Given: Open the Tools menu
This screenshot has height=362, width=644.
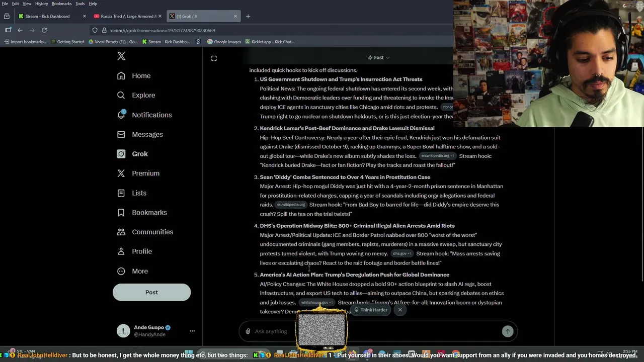Looking at the screenshot, I should click(x=80, y=4).
